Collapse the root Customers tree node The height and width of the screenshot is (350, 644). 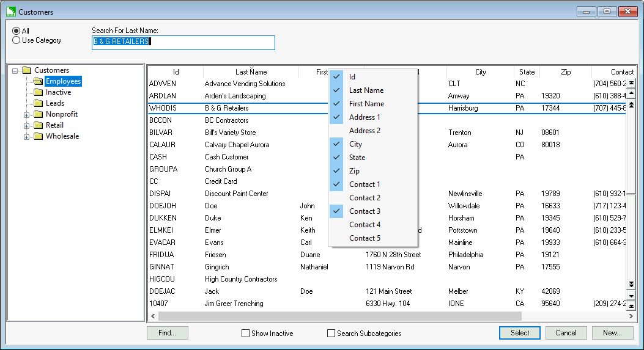15,71
